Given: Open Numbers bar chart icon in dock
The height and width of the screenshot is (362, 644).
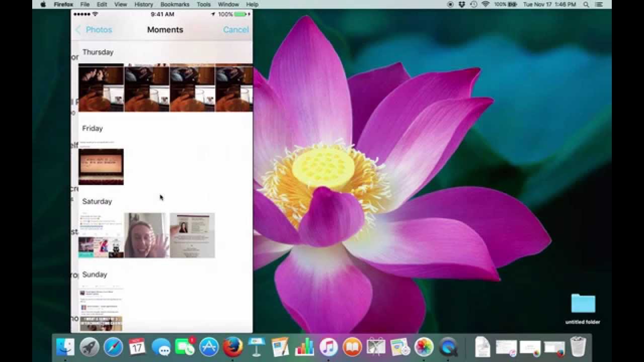Looking at the screenshot, I should point(304,347).
